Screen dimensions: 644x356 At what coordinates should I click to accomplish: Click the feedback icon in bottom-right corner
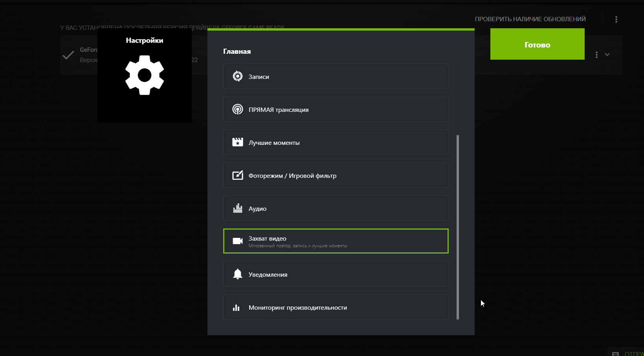tap(615, 353)
